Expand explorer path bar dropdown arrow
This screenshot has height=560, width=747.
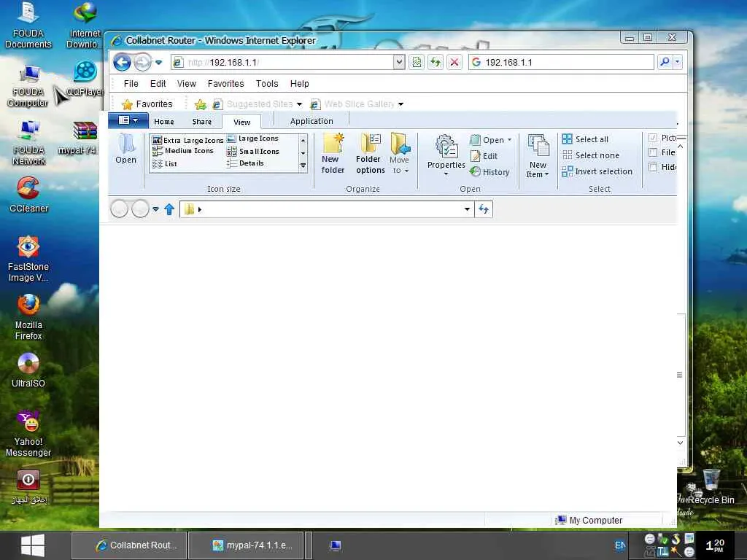pyautogui.click(x=468, y=209)
